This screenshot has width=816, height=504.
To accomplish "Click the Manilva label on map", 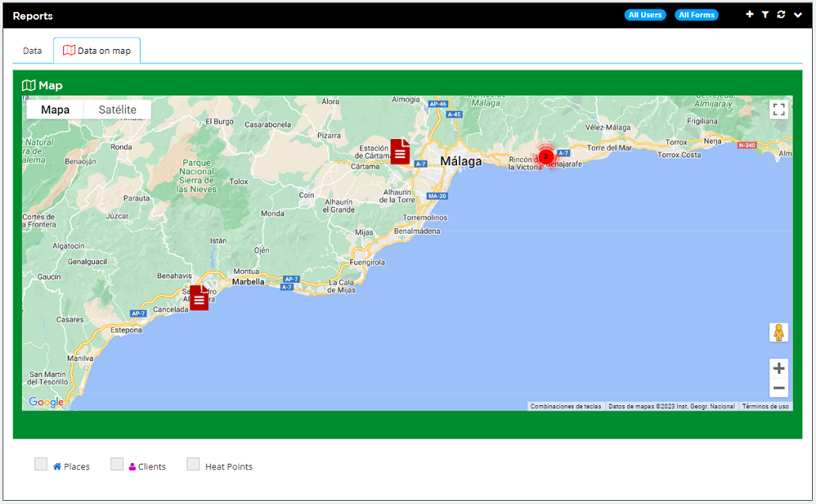I will (80, 359).
